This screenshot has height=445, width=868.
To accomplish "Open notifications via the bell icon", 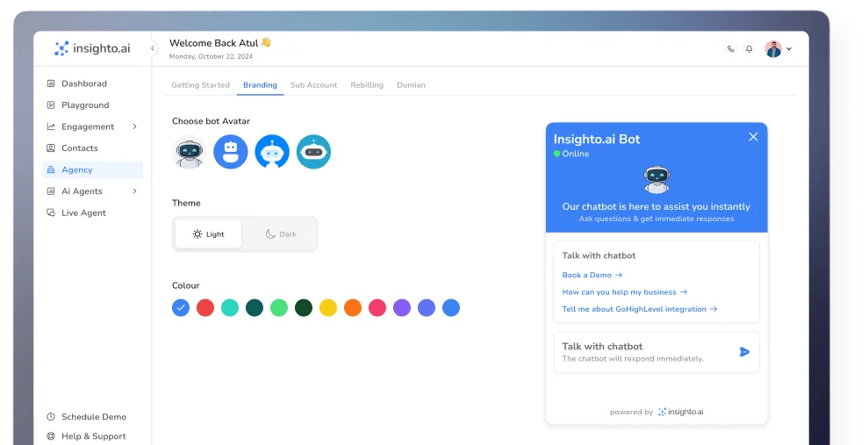I will coord(749,48).
